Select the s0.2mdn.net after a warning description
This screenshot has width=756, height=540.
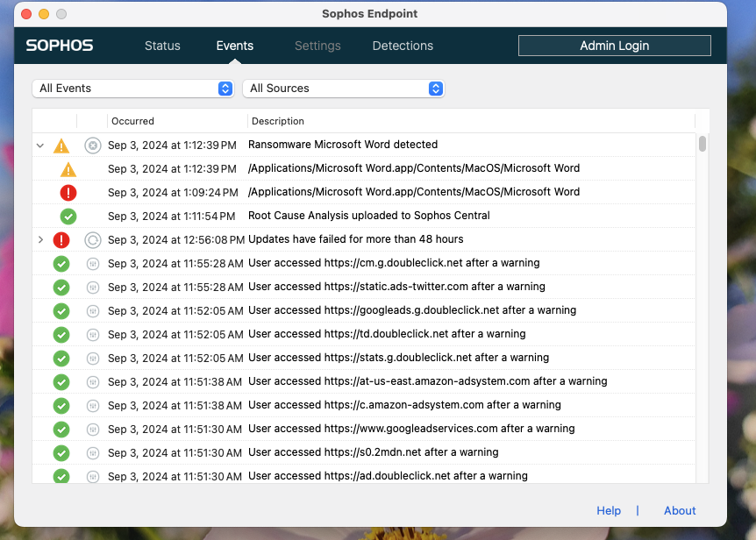[374, 451]
